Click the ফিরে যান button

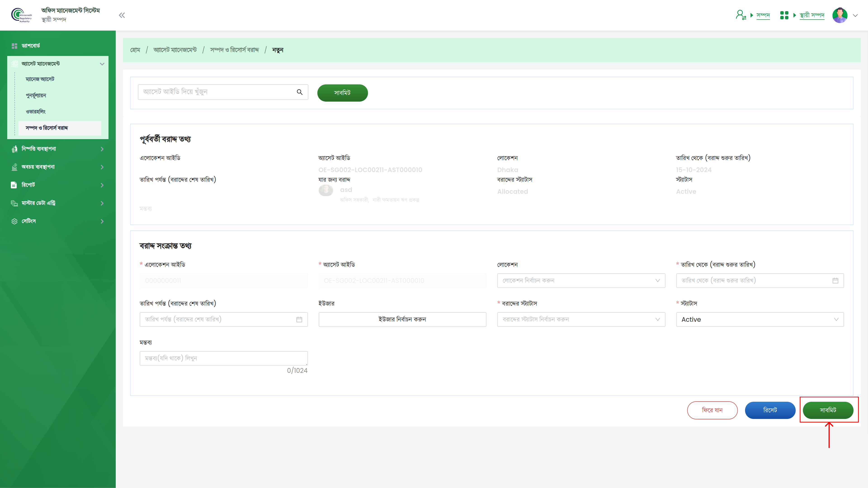click(x=712, y=410)
